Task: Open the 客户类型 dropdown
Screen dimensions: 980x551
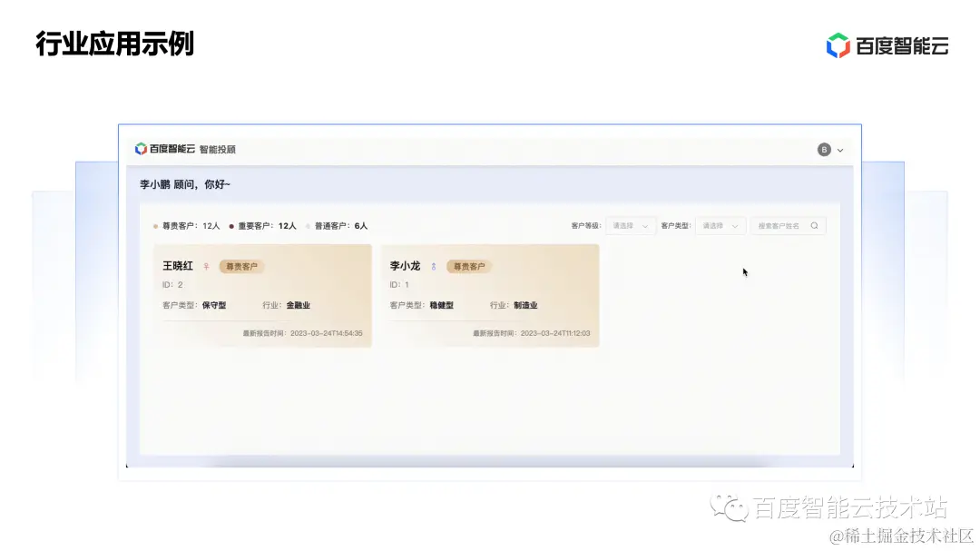Action: click(720, 226)
